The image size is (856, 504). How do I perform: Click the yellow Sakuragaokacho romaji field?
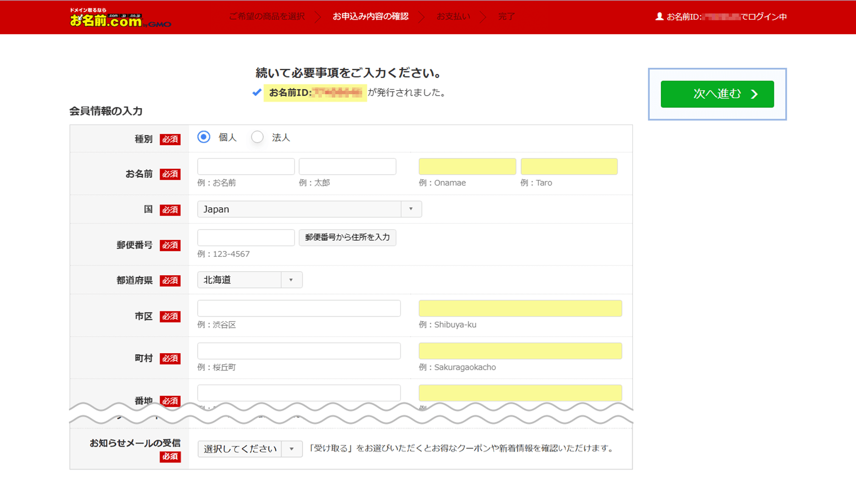tap(520, 351)
